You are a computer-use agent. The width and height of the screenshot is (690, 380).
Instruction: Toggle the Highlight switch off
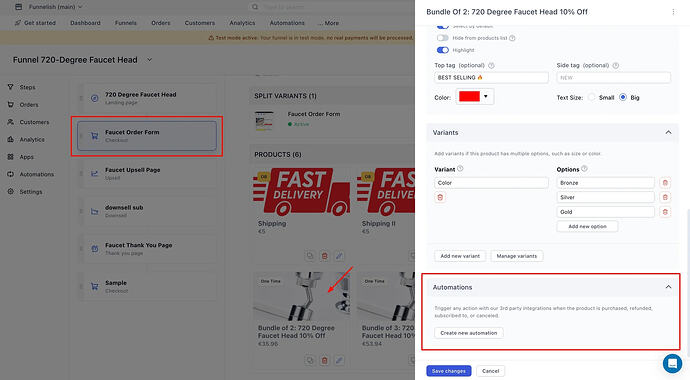click(x=443, y=50)
